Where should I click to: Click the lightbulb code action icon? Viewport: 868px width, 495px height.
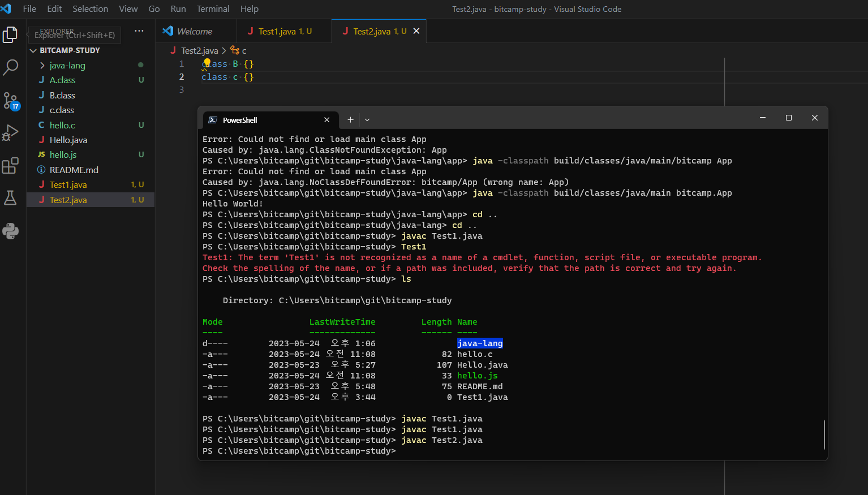point(207,63)
